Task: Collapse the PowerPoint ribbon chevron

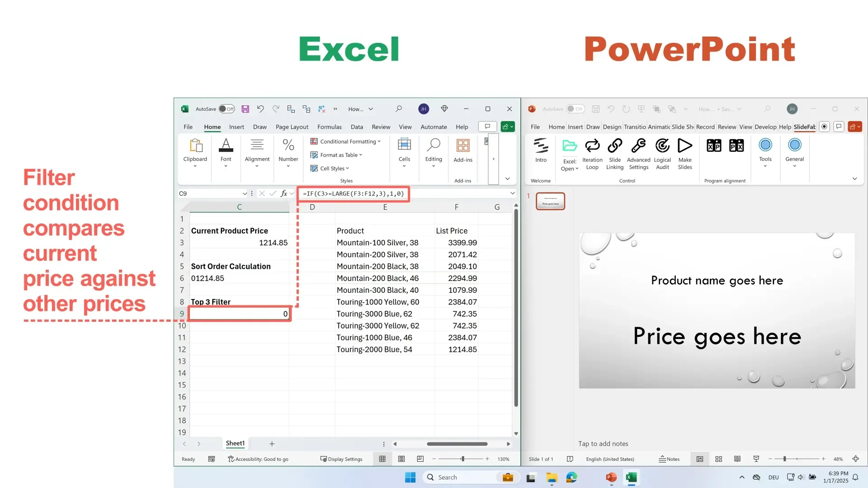Action: point(854,178)
